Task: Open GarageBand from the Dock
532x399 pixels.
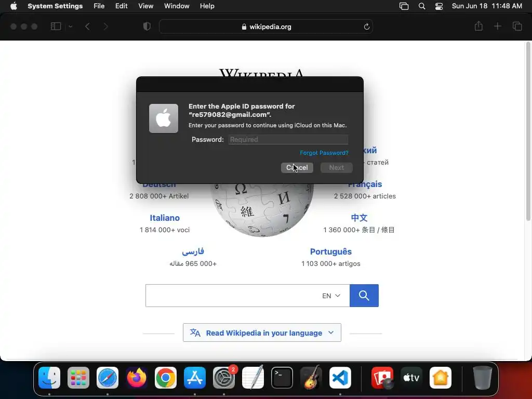Action: click(x=311, y=378)
